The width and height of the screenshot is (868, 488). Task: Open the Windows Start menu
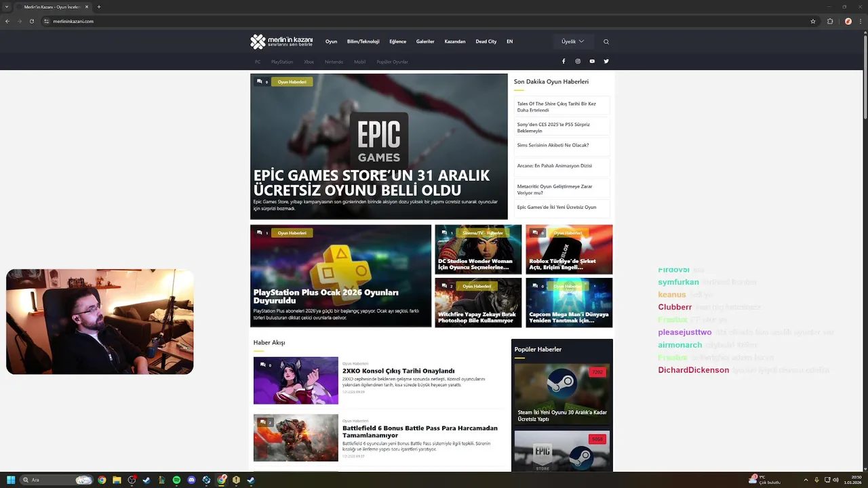[x=11, y=480]
